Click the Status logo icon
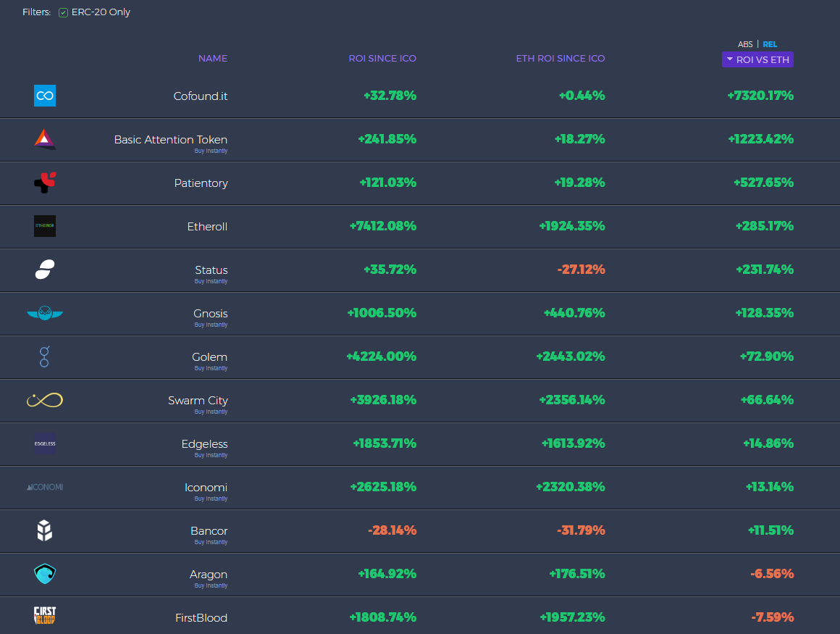This screenshot has height=634, width=840. 45,270
